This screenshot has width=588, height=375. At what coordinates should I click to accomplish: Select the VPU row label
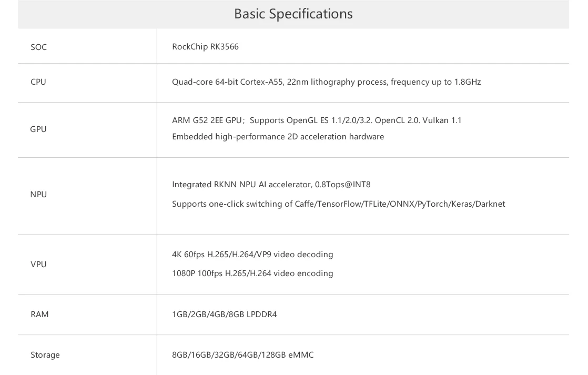[38, 264]
